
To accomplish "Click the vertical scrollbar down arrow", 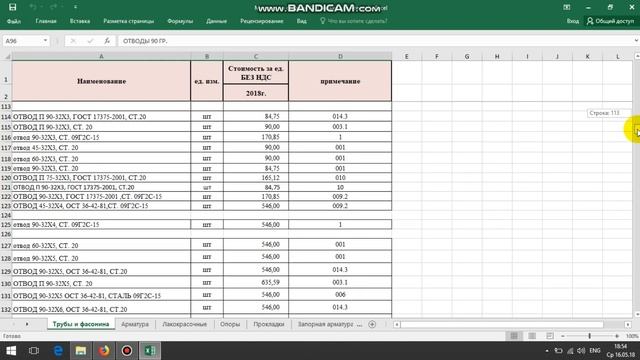I will pyautogui.click(x=636, y=314).
